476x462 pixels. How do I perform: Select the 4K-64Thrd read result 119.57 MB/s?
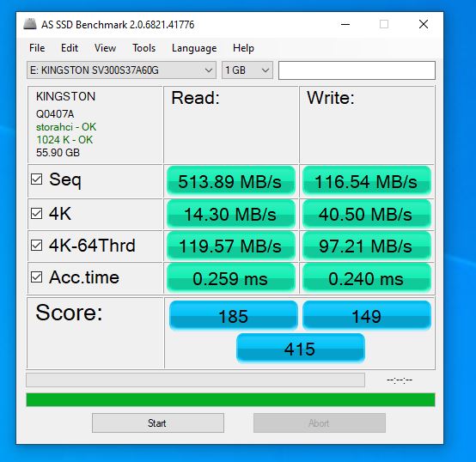(x=231, y=246)
